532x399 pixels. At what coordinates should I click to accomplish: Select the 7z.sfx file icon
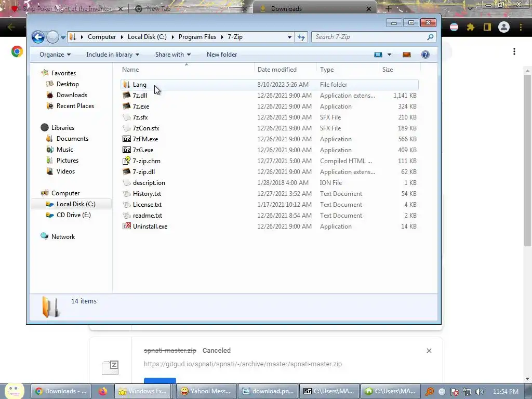[x=127, y=117]
